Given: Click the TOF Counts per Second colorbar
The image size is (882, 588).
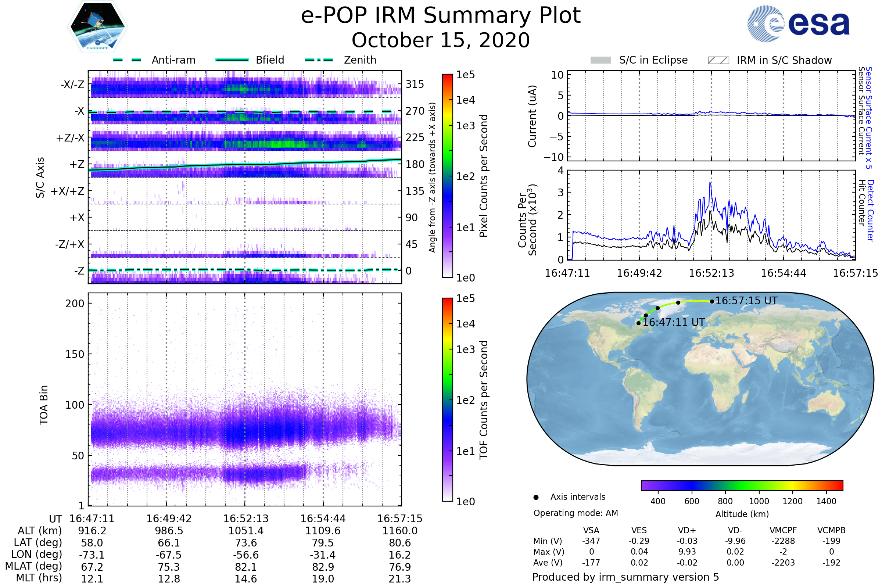Looking at the screenshot, I should [x=447, y=399].
